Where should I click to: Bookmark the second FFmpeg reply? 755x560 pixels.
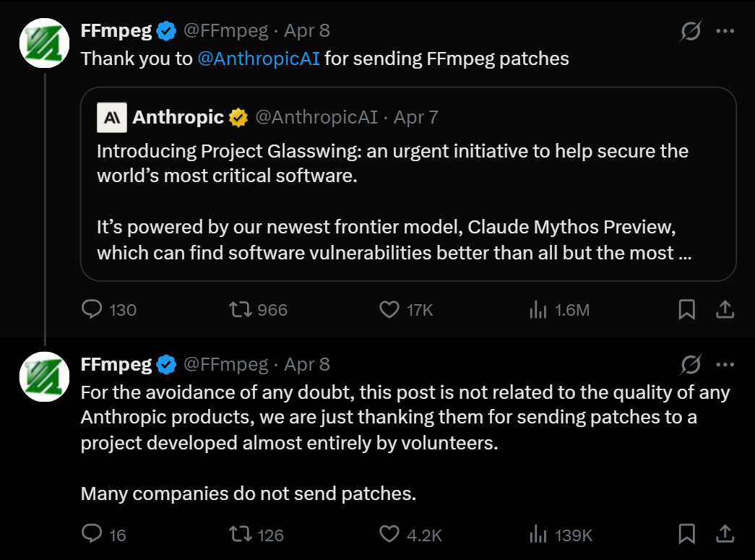686,535
